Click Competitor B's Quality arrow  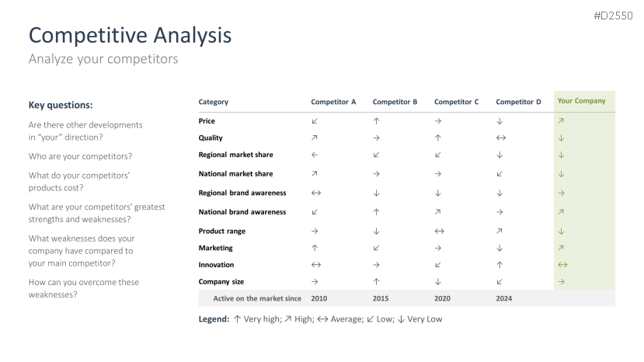pyautogui.click(x=376, y=138)
